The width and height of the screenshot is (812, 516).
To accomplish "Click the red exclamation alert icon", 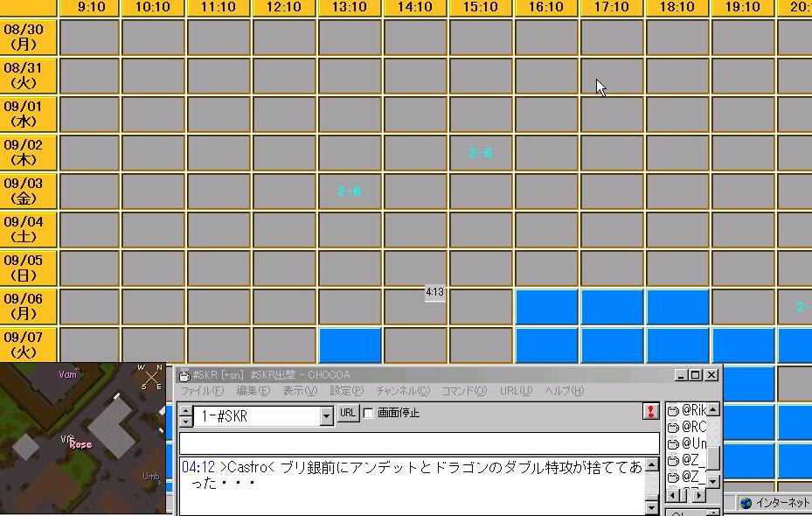I will coord(650,411).
